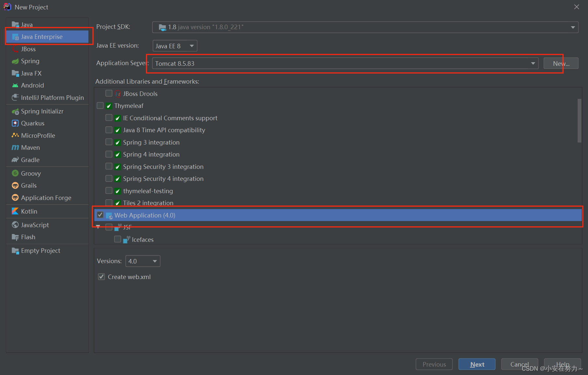Select Gradle project type

(47, 160)
